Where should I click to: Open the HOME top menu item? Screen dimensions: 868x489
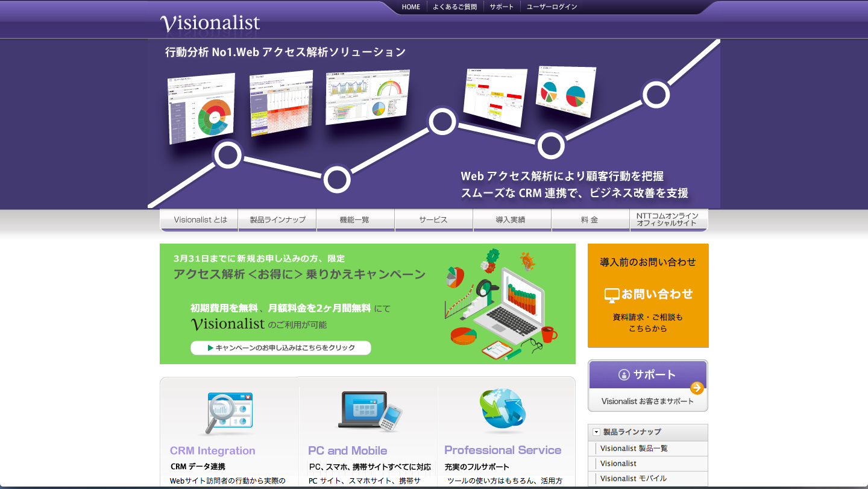[x=410, y=7]
